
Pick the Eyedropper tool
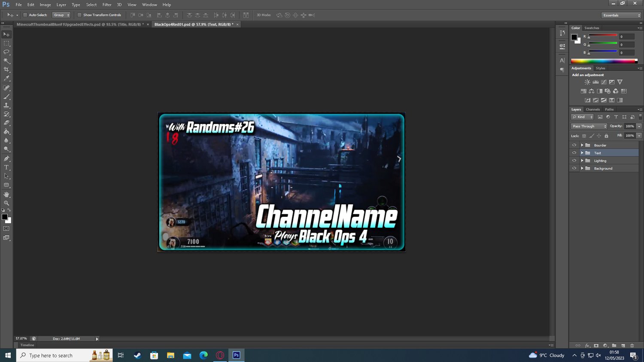coord(6,79)
